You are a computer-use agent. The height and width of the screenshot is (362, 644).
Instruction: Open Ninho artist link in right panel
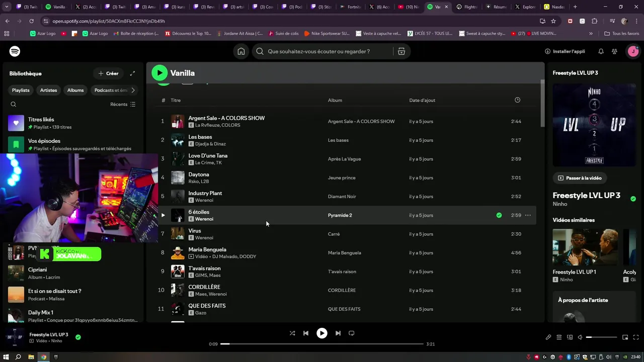559,204
